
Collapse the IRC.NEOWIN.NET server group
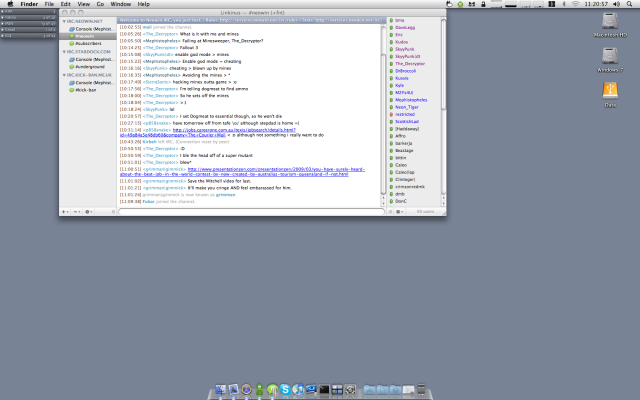pos(63,20)
